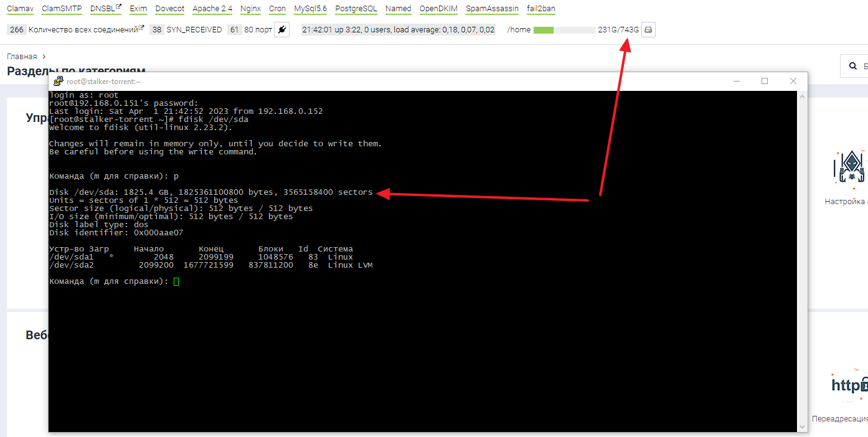Click the plug icon next to 80 порт
The width and height of the screenshot is (868, 437).
281,29
